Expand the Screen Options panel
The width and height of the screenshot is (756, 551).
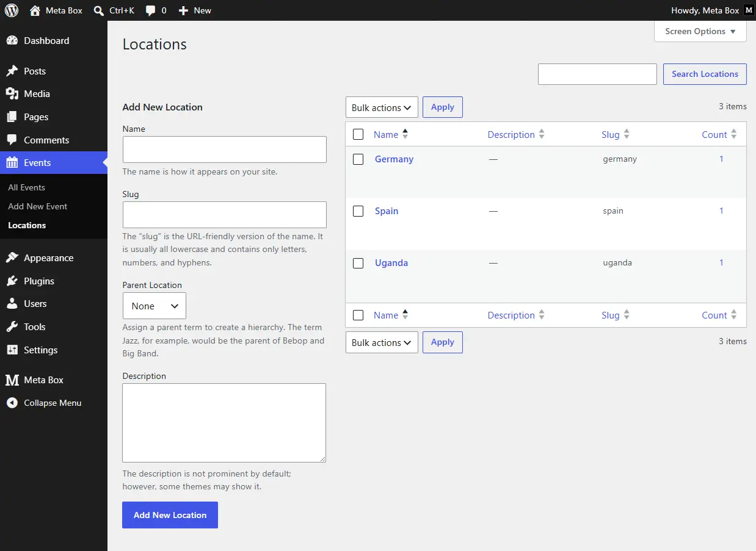[x=700, y=31]
